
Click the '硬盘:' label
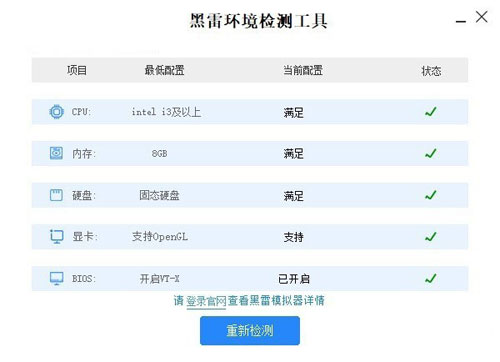tap(84, 195)
